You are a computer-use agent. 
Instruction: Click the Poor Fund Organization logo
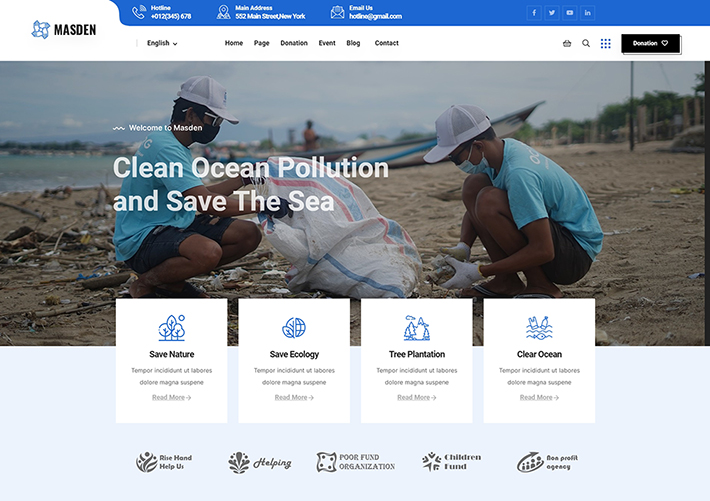tap(356, 462)
